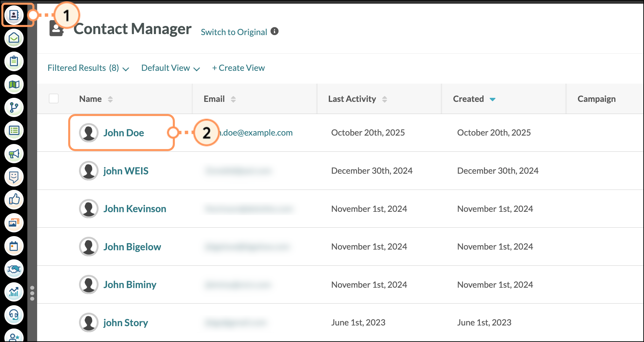
Task: Click the Name column header label
Action: tap(90, 99)
